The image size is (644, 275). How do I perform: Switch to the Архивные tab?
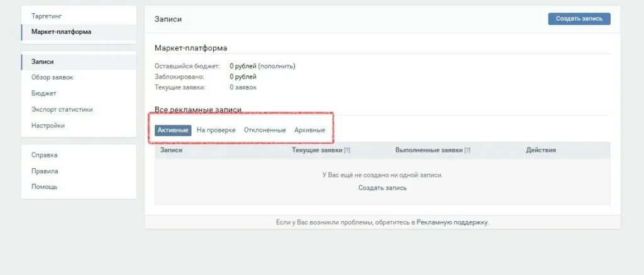(x=309, y=131)
